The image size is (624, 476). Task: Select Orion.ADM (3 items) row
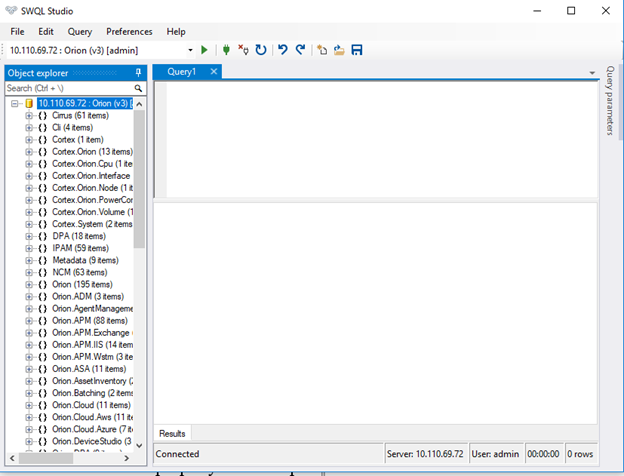tap(88, 297)
